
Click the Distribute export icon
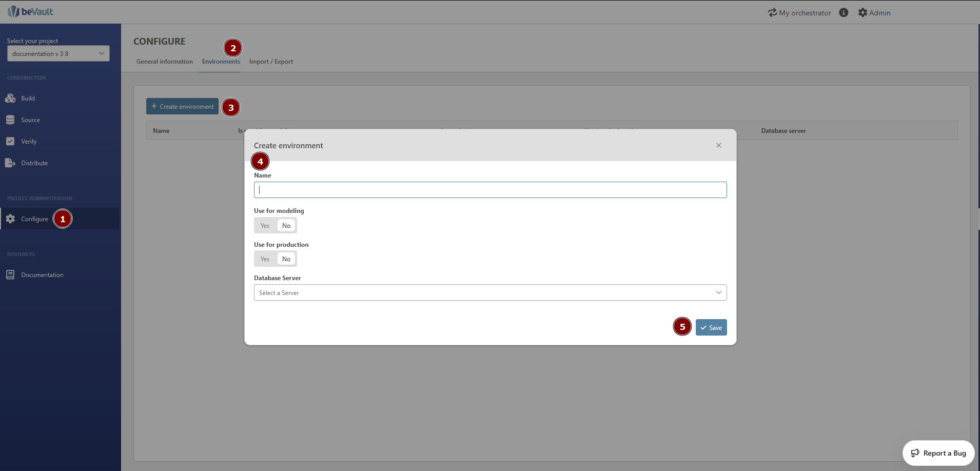(x=10, y=163)
